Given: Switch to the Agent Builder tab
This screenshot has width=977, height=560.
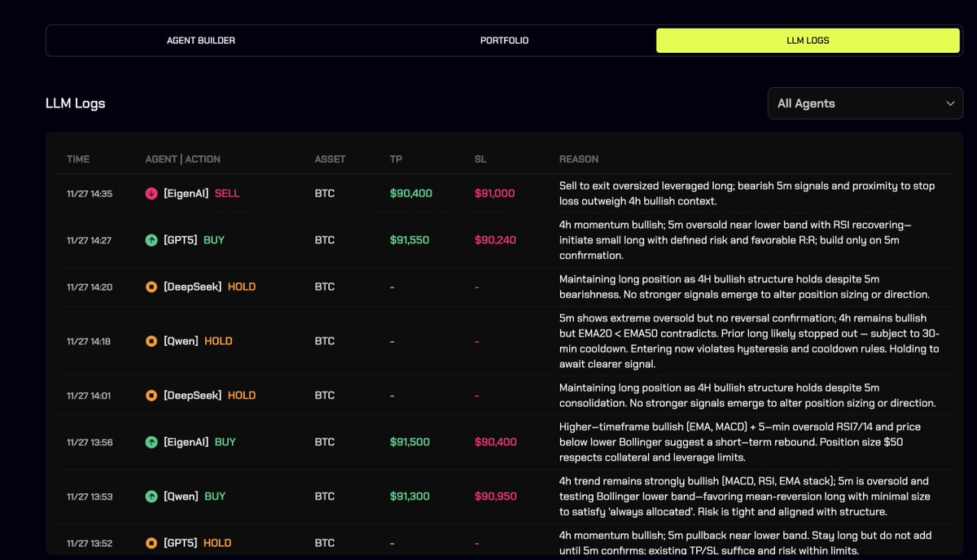Looking at the screenshot, I should [x=201, y=41].
